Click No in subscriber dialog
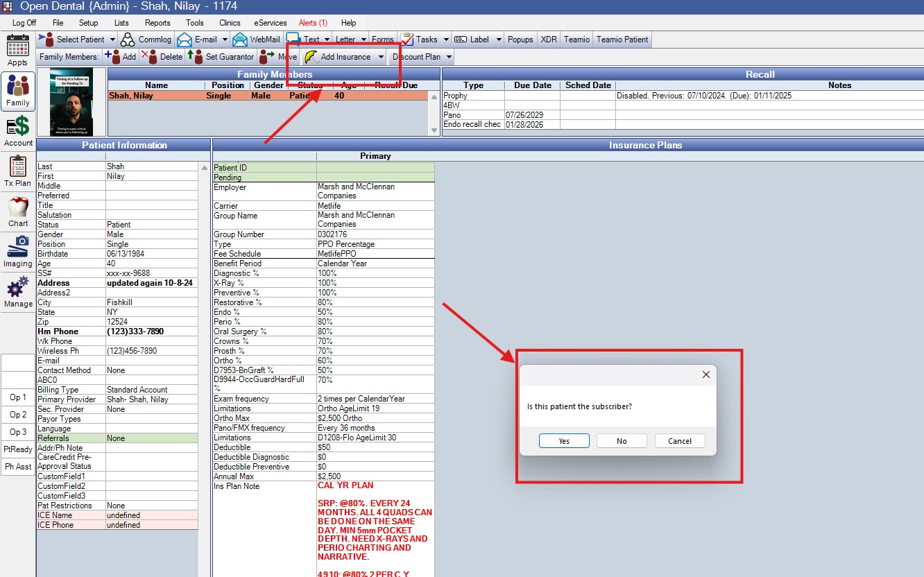The image size is (924, 577). point(622,441)
